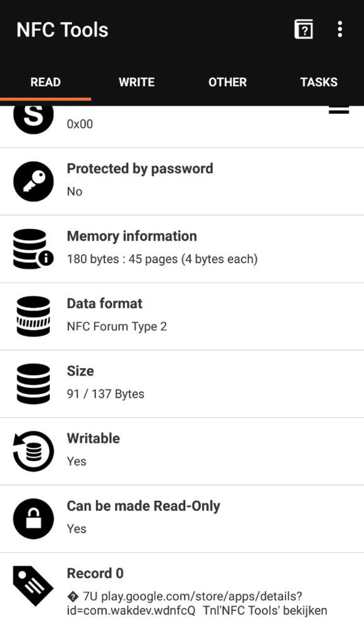
Task: Tap the Memory information database icon
Action: coord(33,249)
